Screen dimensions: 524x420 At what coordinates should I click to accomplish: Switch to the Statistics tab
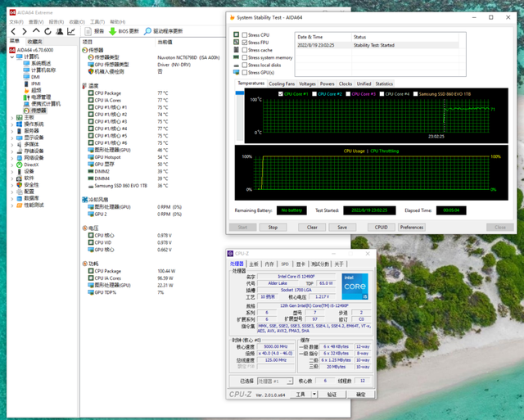point(384,84)
